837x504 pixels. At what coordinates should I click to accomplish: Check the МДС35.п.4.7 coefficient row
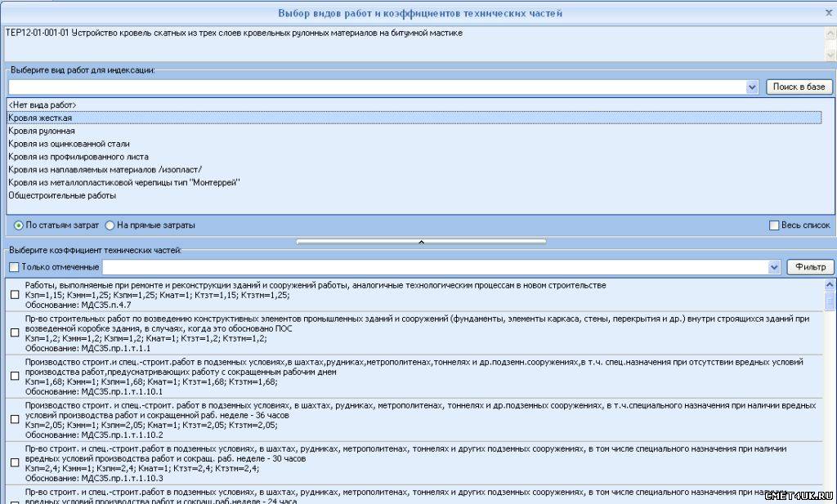click(x=15, y=295)
